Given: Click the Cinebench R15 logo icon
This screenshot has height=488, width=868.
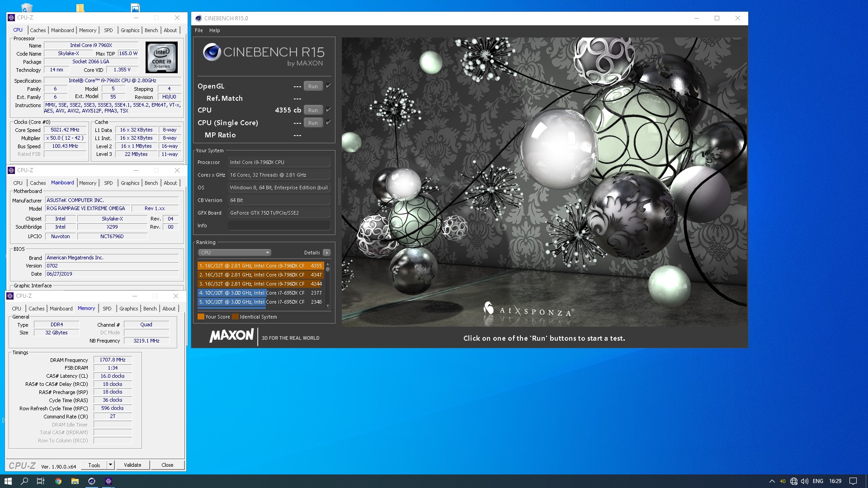Looking at the screenshot, I should pos(212,52).
